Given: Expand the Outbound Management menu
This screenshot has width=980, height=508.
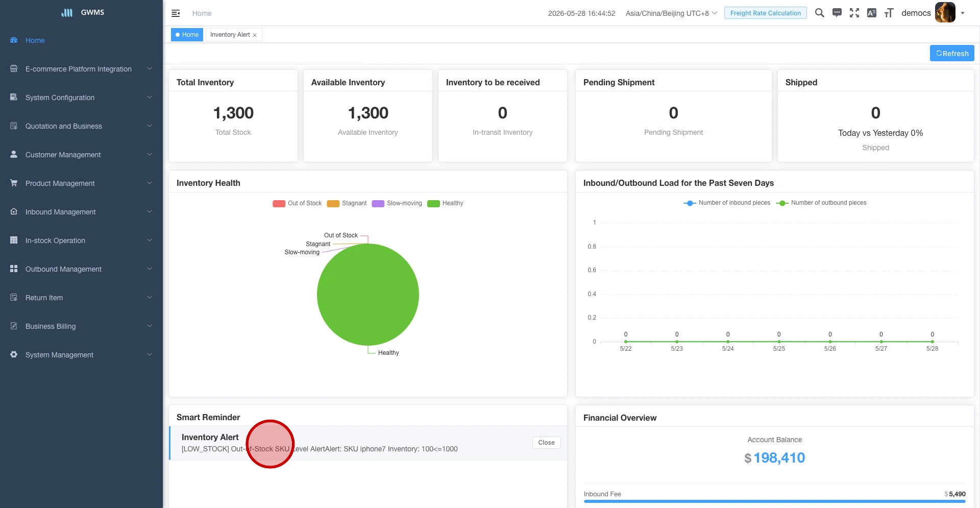Looking at the screenshot, I should tap(81, 269).
